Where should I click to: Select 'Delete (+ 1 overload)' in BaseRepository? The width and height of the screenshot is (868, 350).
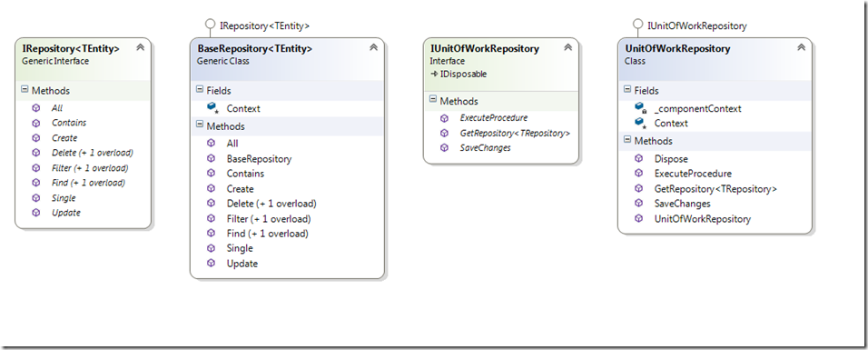(x=271, y=204)
